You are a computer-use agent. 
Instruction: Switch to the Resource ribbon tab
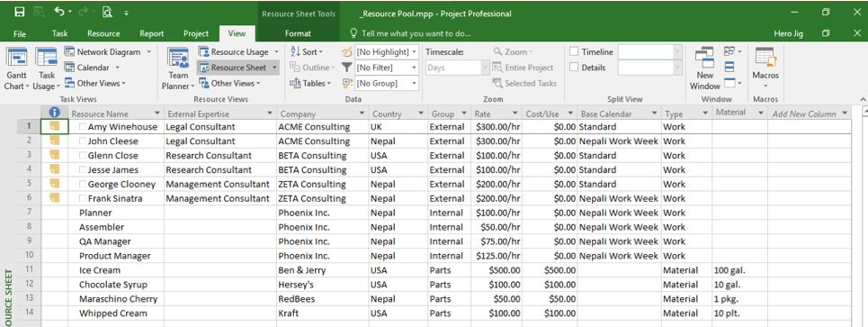[x=103, y=34]
